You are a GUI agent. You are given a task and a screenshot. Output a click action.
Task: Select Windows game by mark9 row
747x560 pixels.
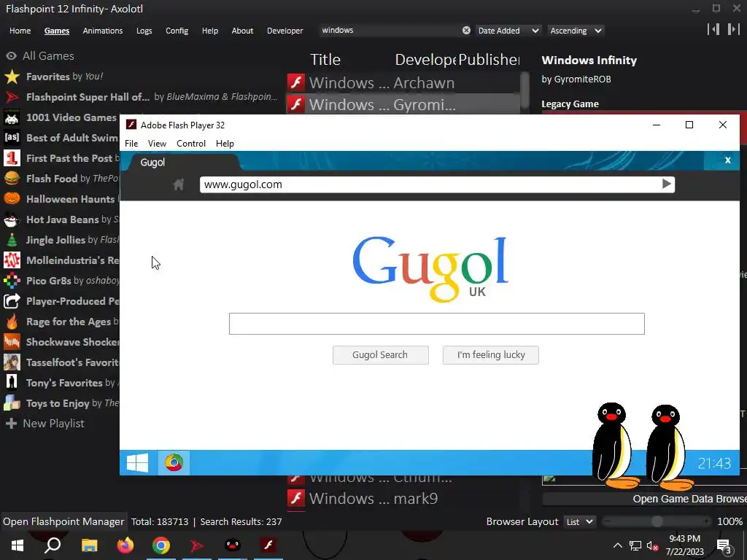(x=403, y=499)
